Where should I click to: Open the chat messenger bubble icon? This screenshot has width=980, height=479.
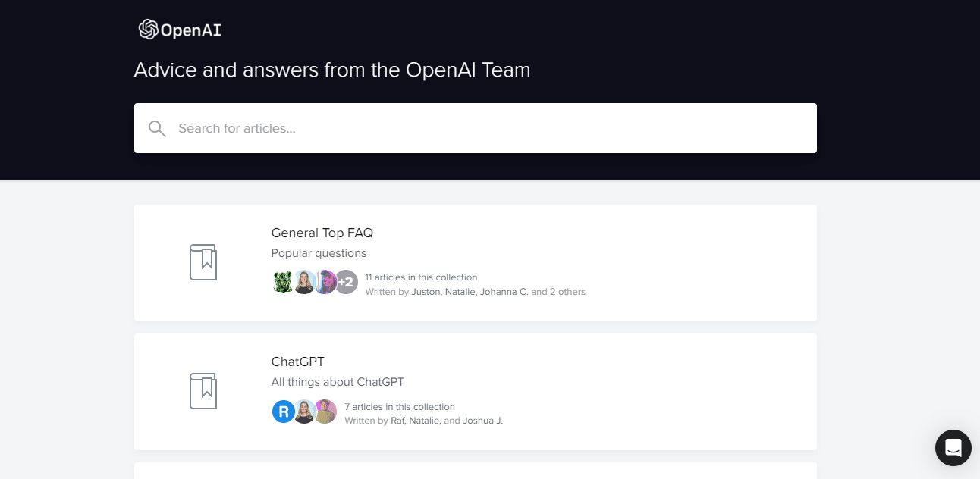953,447
